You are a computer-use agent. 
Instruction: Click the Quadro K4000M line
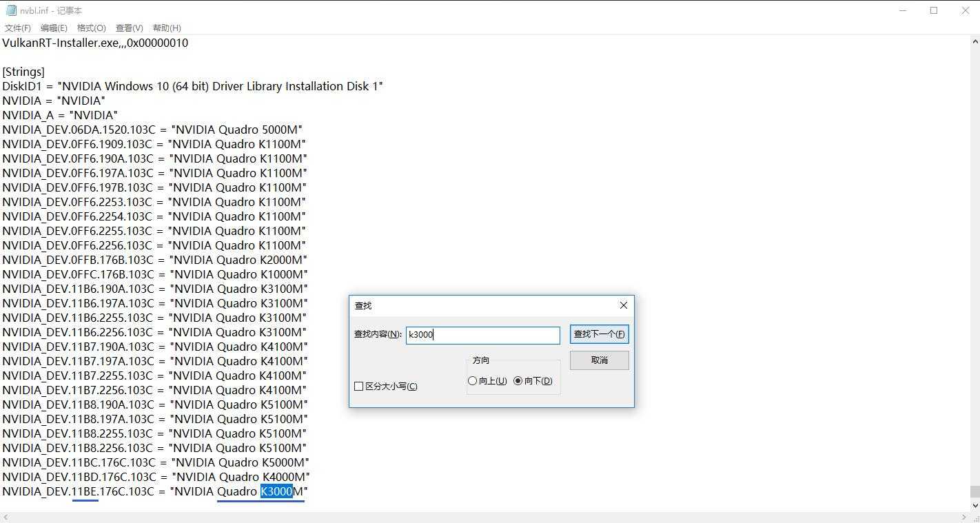(156, 477)
